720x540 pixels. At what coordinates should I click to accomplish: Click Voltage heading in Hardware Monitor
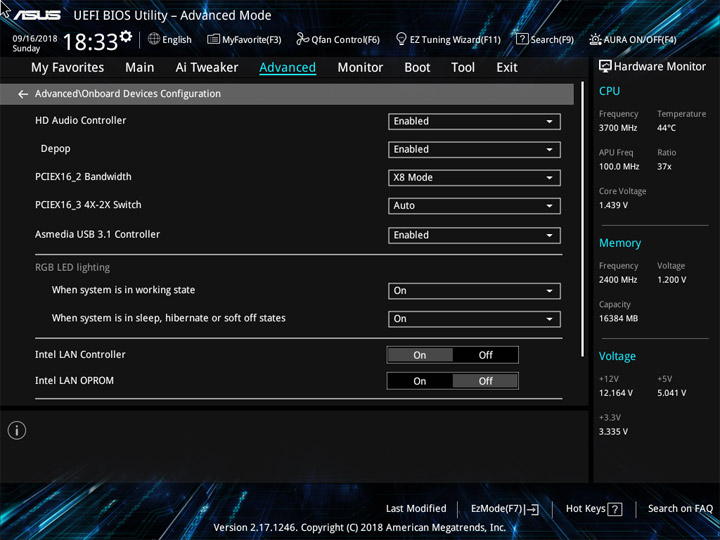pos(617,356)
